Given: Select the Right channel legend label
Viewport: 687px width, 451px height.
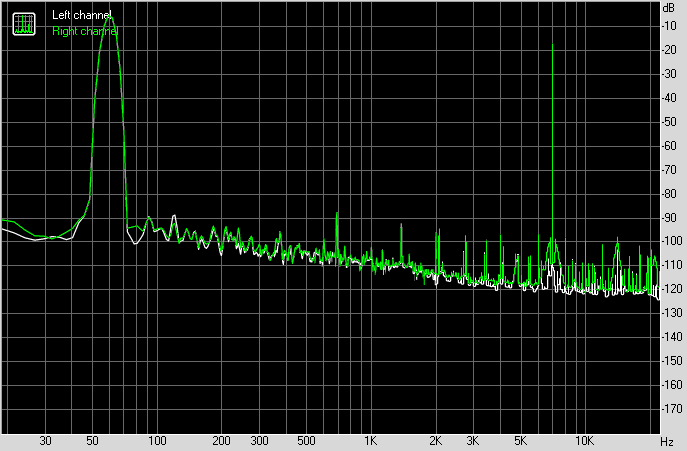Looking at the screenshot, I should pos(85,31).
